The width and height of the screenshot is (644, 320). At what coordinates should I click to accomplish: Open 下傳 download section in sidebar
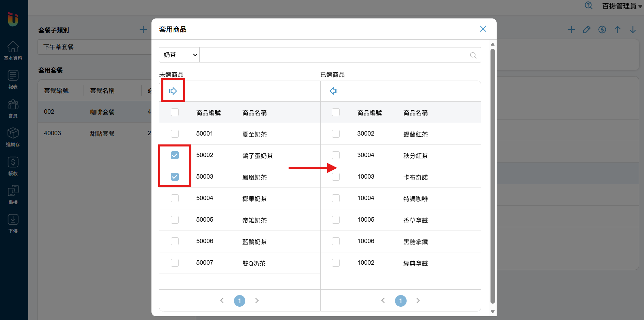point(13,224)
